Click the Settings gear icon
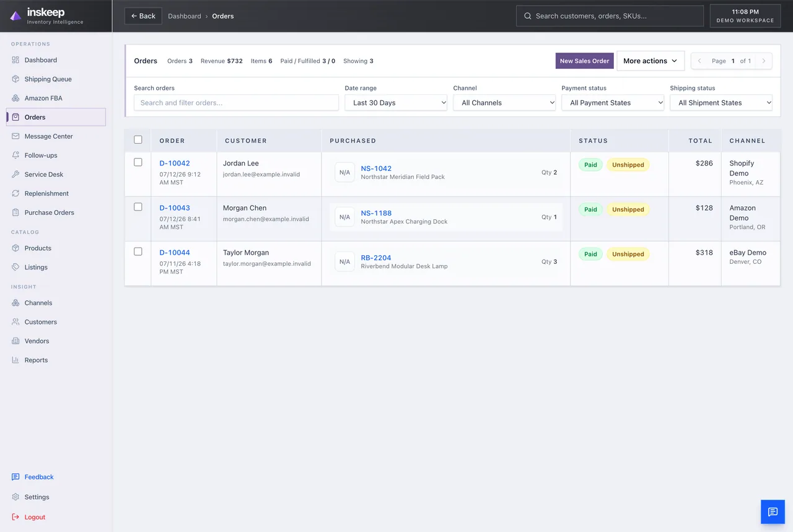The height and width of the screenshot is (532, 793). coord(16,497)
